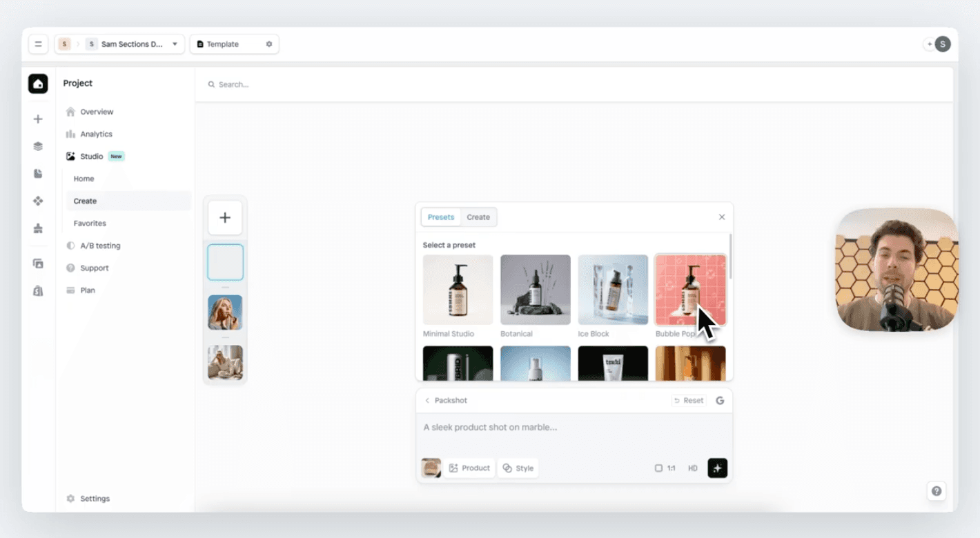Switch to the Create tab in the panel
980x538 pixels.
pos(478,217)
